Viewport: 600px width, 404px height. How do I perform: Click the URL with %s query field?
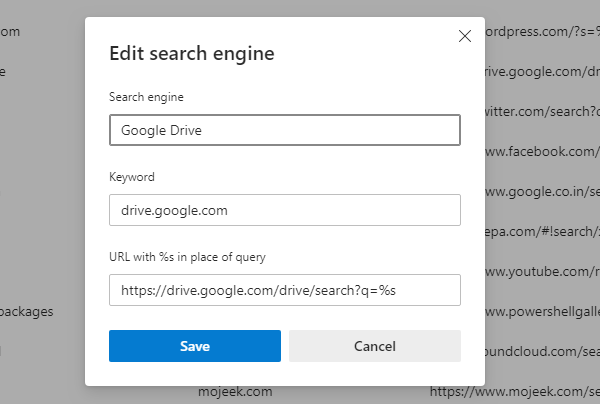[x=284, y=290]
